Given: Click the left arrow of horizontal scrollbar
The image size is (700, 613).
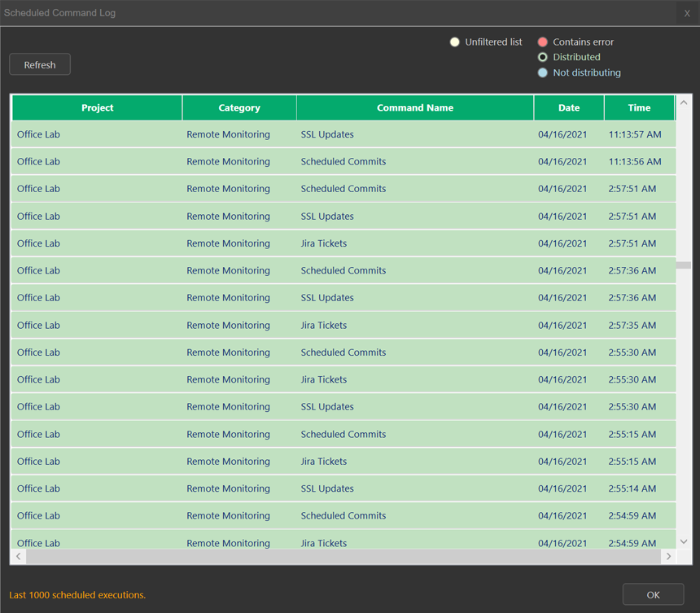Looking at the screenshot, I should pyautogui.click(x=18, y=556).
